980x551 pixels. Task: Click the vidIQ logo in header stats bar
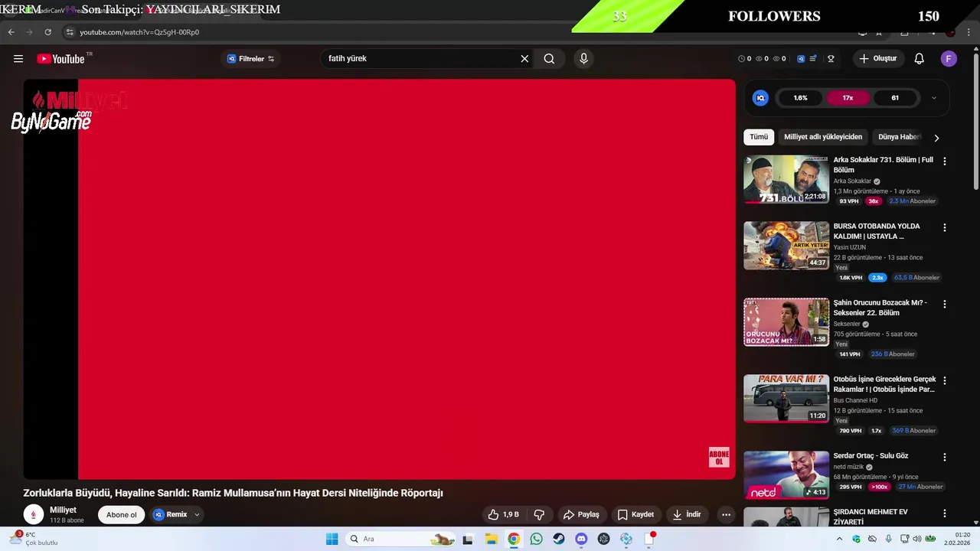point(801,59)
